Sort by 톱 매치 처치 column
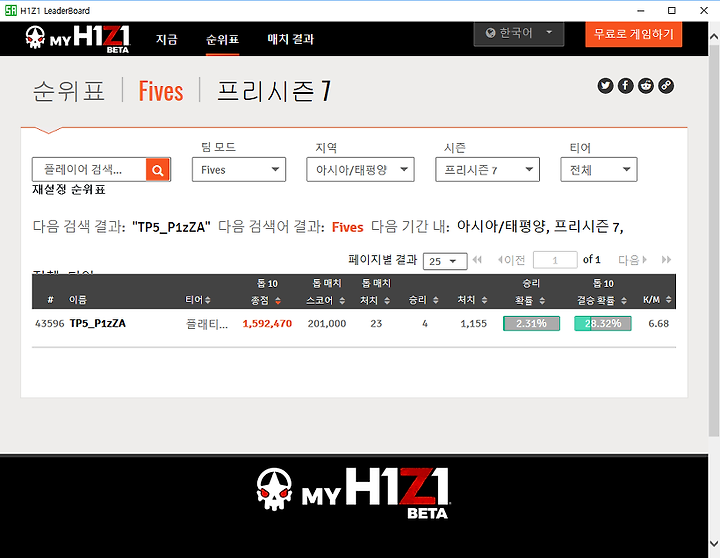720x558 pixels. point(387,300)
